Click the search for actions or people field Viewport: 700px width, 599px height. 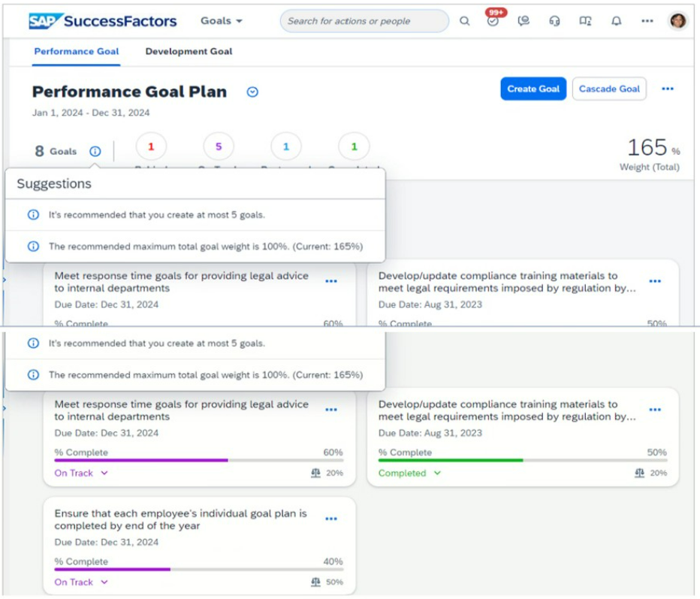tap(364, 21)
